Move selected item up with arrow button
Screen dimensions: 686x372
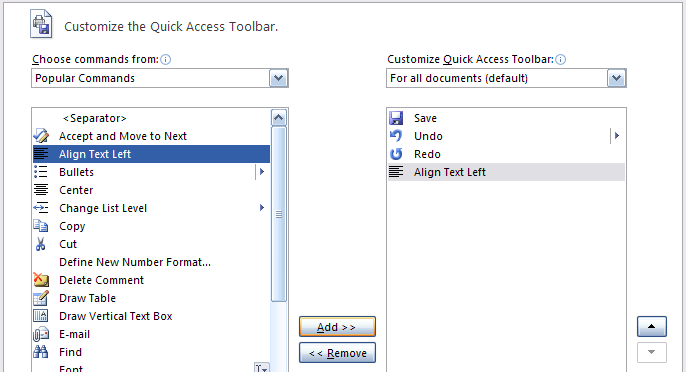[651, 326]
